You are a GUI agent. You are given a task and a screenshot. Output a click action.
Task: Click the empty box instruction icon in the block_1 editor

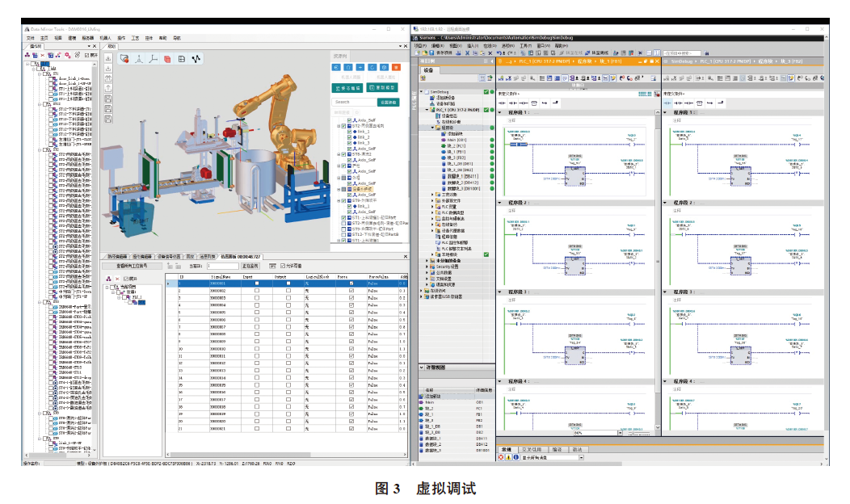coord(534,103)
